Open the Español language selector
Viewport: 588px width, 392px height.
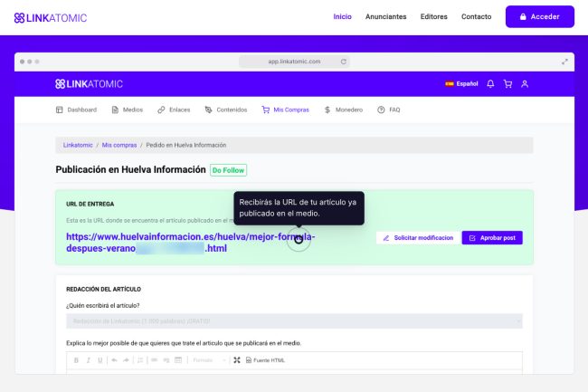point(461,84)
